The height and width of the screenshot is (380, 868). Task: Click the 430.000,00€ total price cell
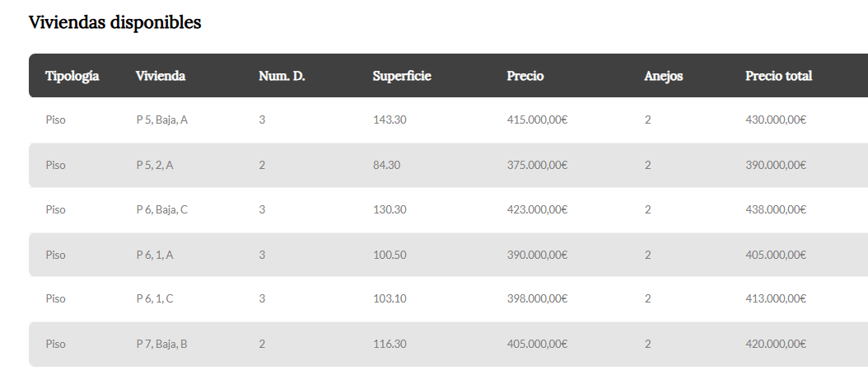(775, 120)
